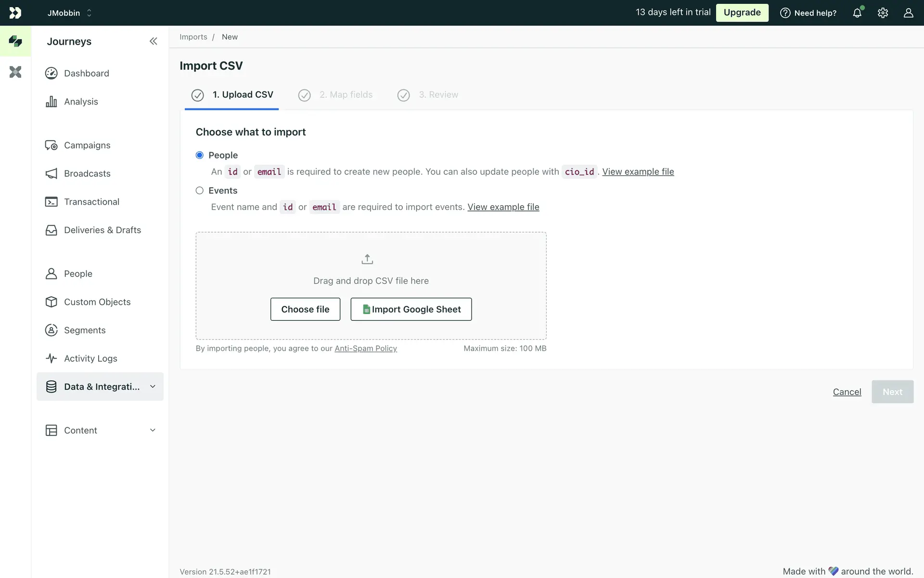This screenshot has height=578, width=924.
Task: Click the Custom Objects cube icon
Action: click(51, 302)
